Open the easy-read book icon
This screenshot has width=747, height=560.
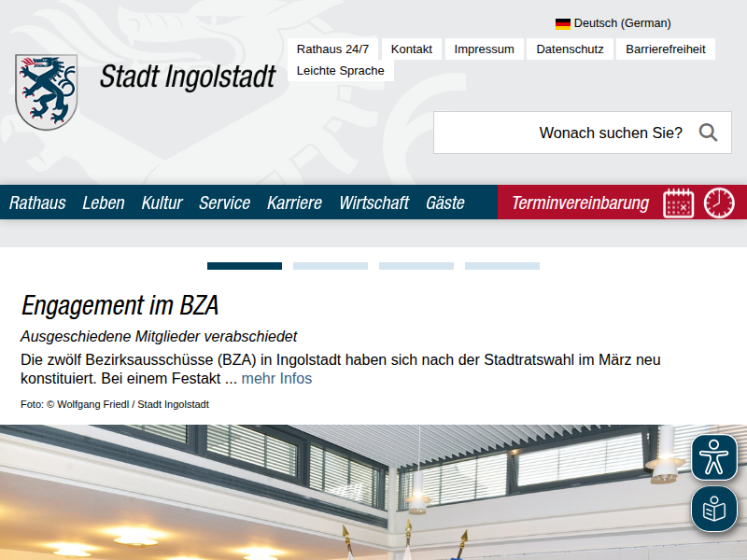click(714, 509)
